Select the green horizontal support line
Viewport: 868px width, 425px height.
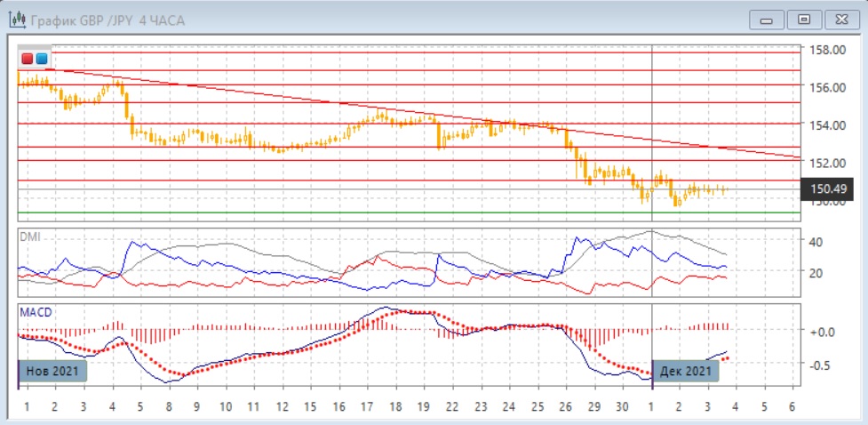tap(409, 212)
